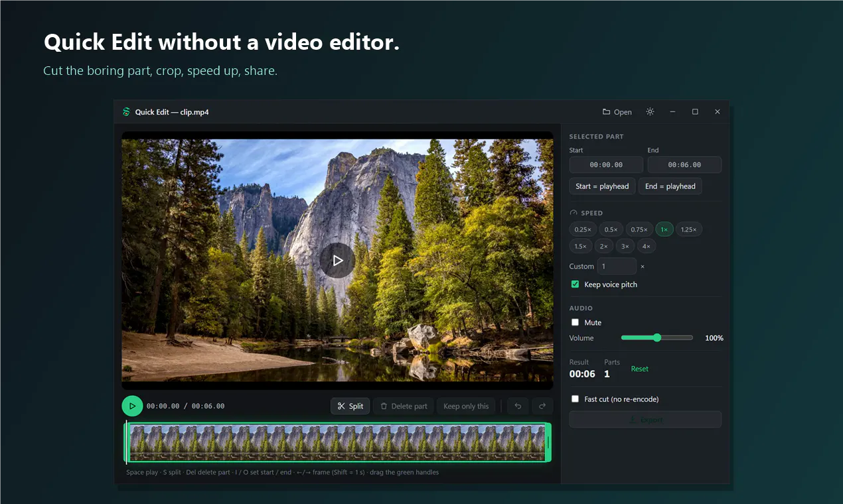The height and width of the screenshot is (504, 843).
Task: Click the Start time field
Action: pyautogui.click(x=606, y=164)
